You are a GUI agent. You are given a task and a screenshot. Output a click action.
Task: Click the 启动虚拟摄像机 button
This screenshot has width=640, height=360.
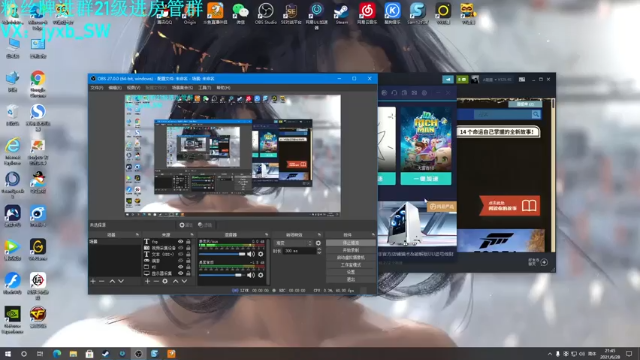click(x=351, y=257)
